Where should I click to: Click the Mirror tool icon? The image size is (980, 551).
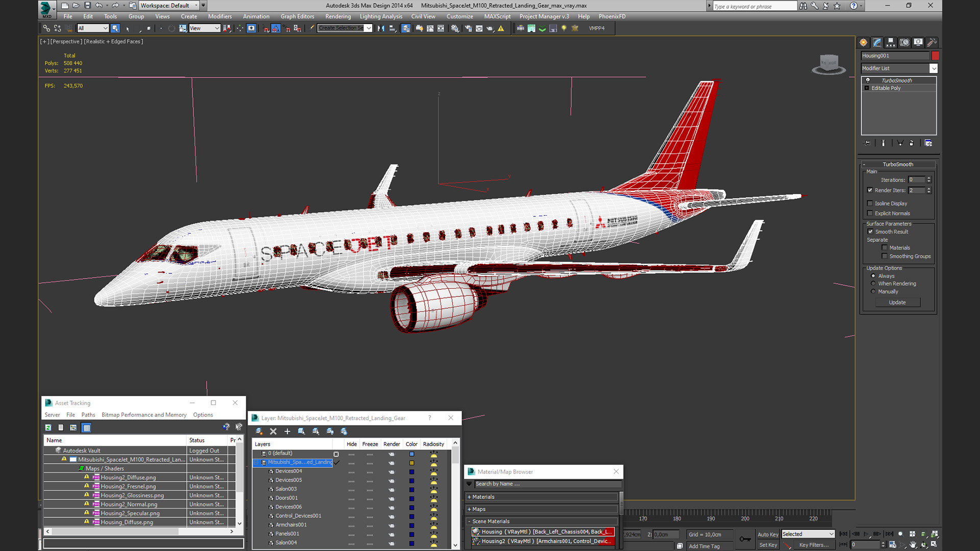click(x=381, y=29)
